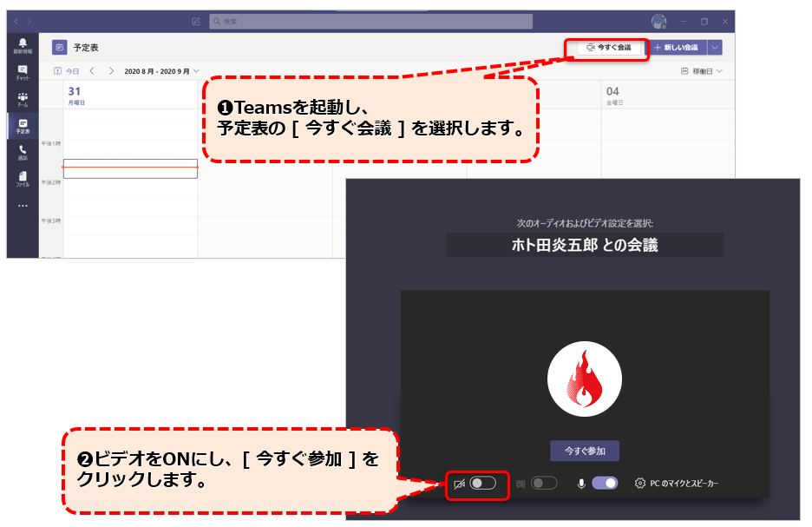Viewport: 812px width, 527px height.
Task: Click the 午後2時 time label
Action: [x=50, y=182]
